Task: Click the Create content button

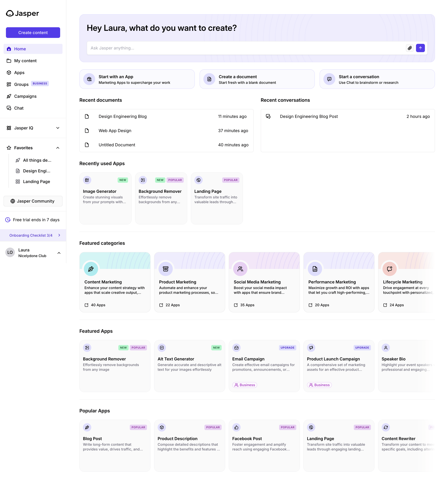Action: coord(33,32)
